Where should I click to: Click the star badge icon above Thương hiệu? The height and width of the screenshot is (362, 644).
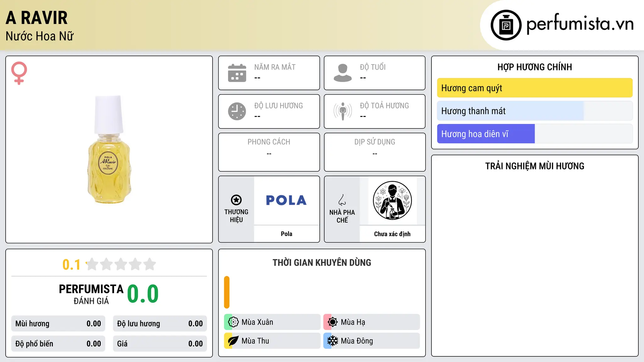coord(236,200)
